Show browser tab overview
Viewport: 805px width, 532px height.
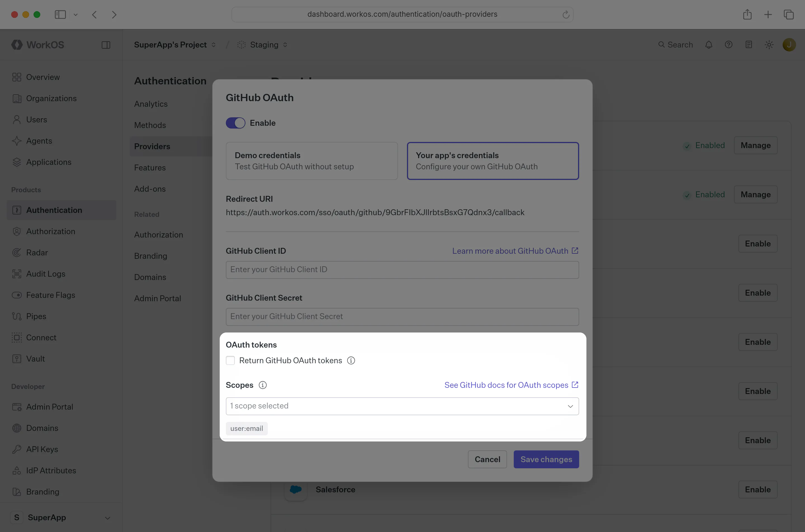pos(789,15)
